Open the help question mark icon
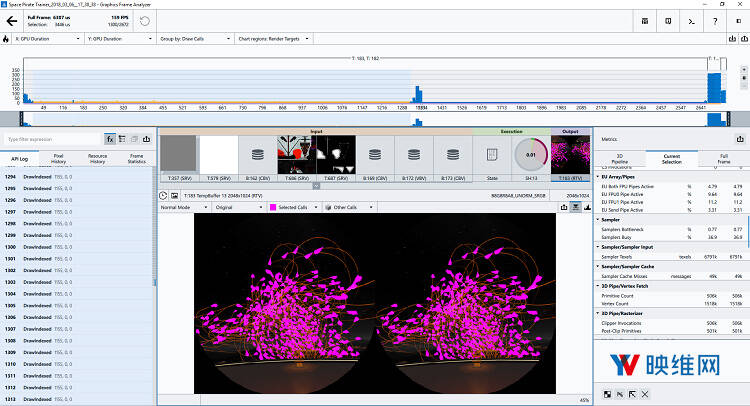Screen dimensions: 750x406 714,20
